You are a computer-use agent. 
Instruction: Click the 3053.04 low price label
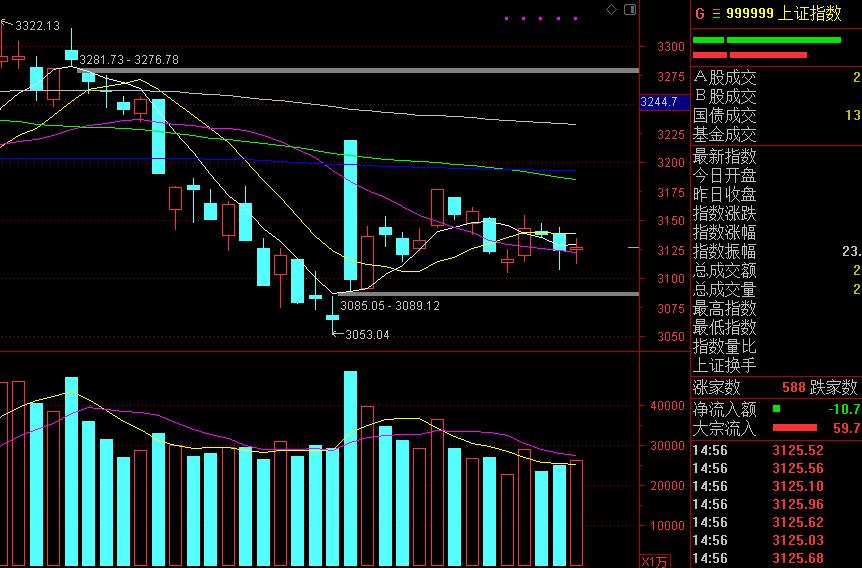(x=367, y=334)
